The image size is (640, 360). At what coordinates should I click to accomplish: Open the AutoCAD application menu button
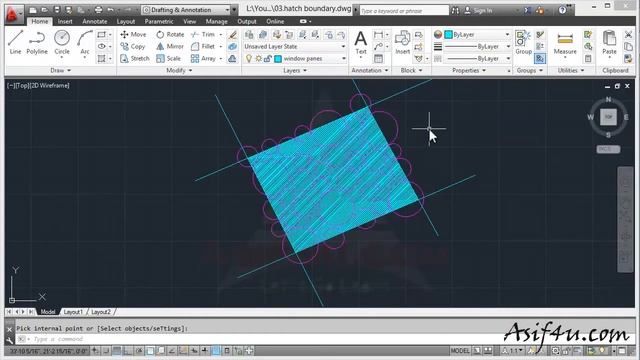pos(14,14)
